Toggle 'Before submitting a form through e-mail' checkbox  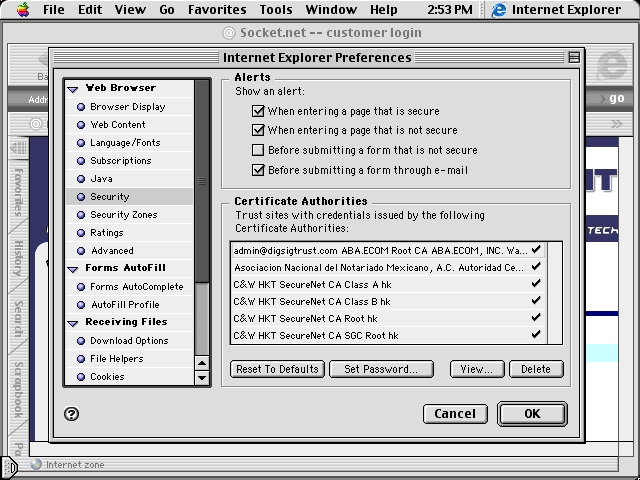point(258,170)
